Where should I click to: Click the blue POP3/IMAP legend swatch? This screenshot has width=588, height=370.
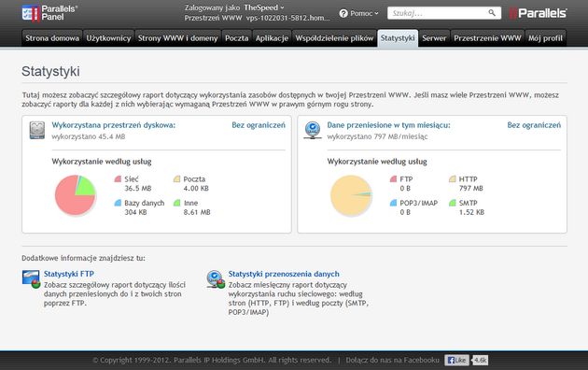(393, 203)
